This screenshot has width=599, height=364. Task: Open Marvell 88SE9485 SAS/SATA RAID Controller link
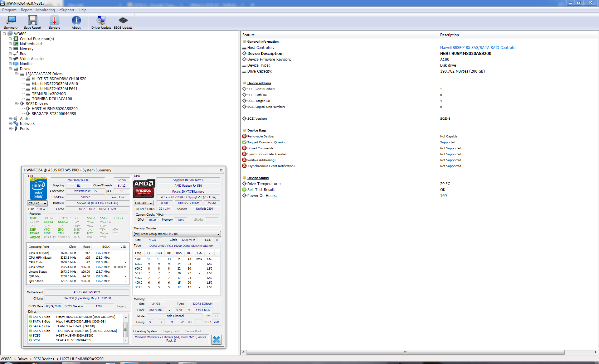tap(478, 48)
